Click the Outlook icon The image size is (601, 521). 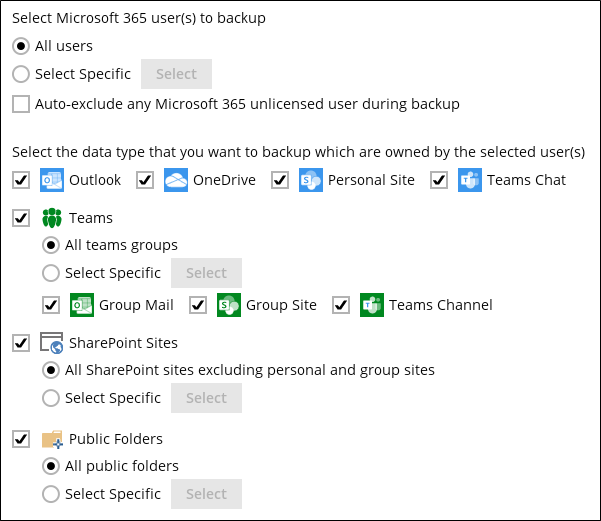(x=51, y=180)
